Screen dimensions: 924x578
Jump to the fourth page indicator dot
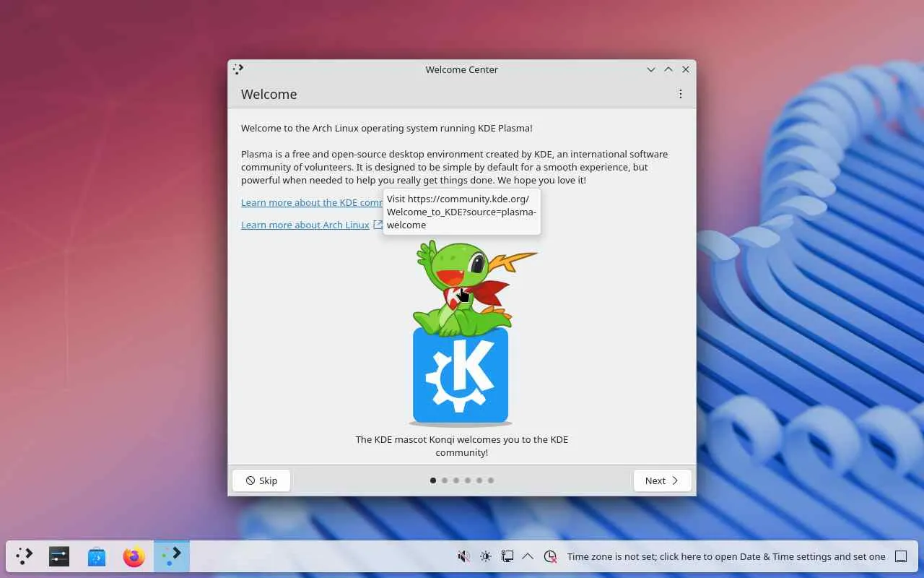coord(468,480)
